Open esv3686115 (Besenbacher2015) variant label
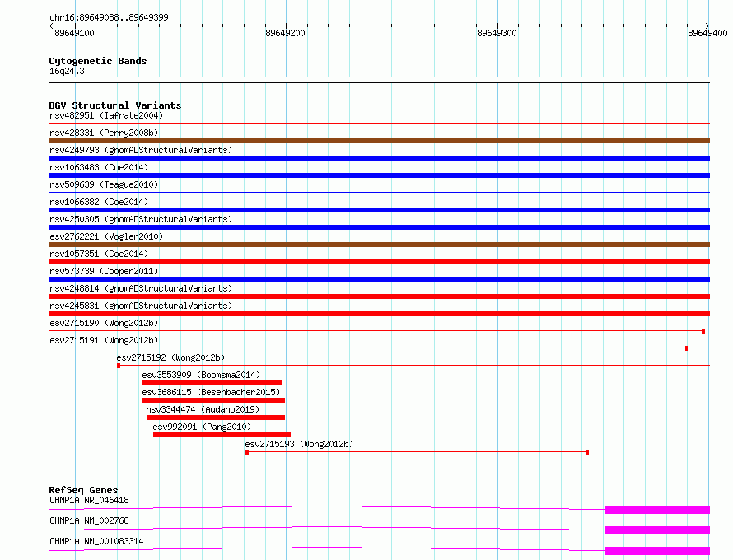The width and height of the screenshot is (733, 560). (x=211, y=392)
